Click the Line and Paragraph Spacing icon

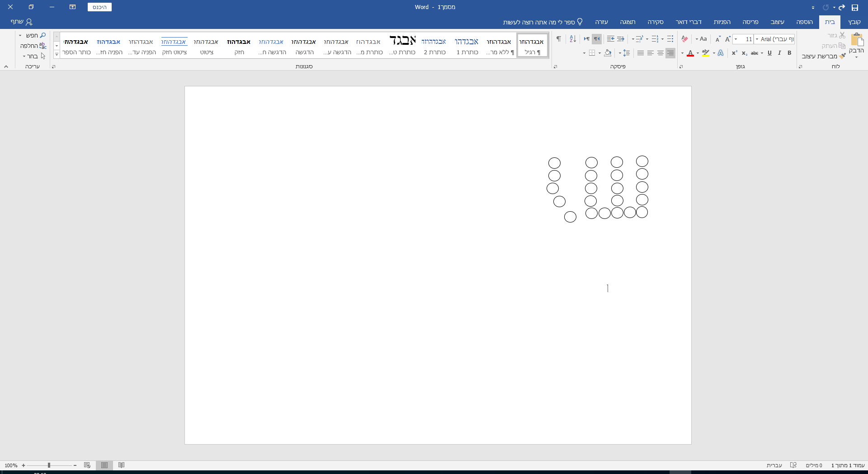click(626, 53)
